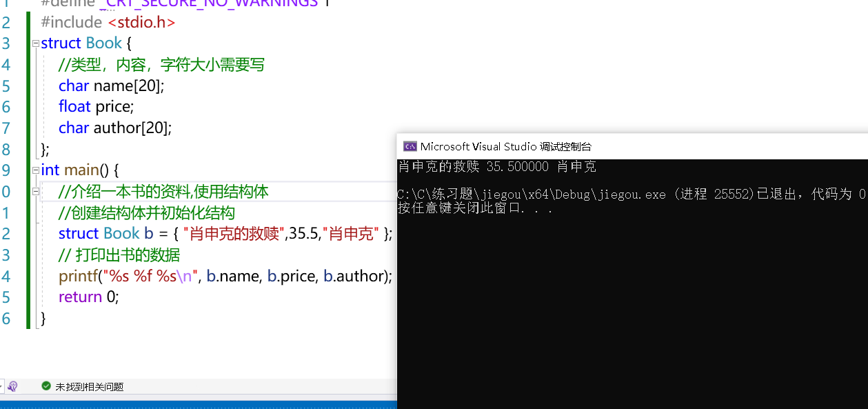Click the comment //创建结构体并初始化结构

(x=147, y=213)
